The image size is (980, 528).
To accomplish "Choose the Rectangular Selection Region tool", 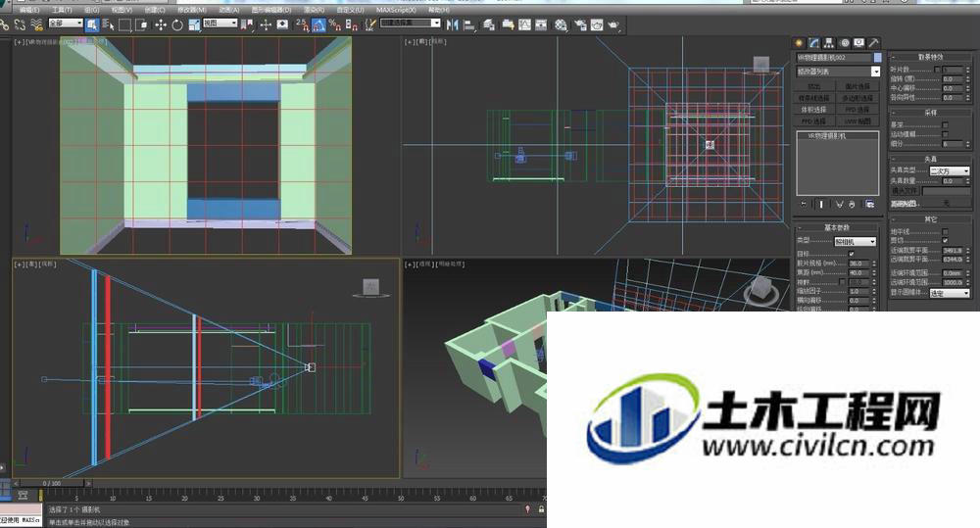I will tap(125, 24).
